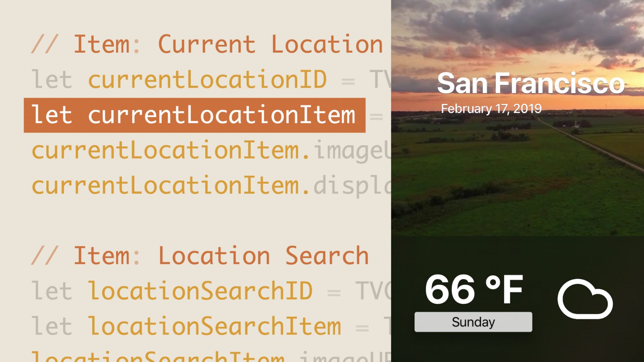Screen dimensions: 644x362
Task: Click the locationSearchID code line
Action: tap(211, 291)
